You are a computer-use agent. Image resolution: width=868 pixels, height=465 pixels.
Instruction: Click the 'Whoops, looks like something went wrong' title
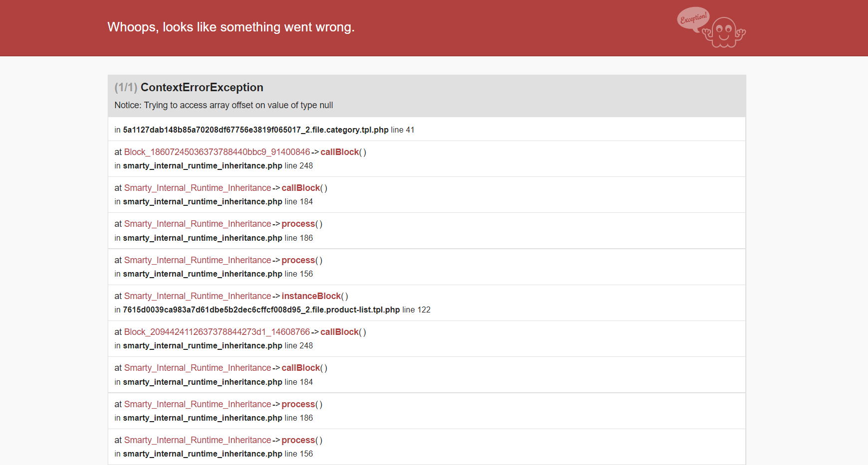coord(231,27)
